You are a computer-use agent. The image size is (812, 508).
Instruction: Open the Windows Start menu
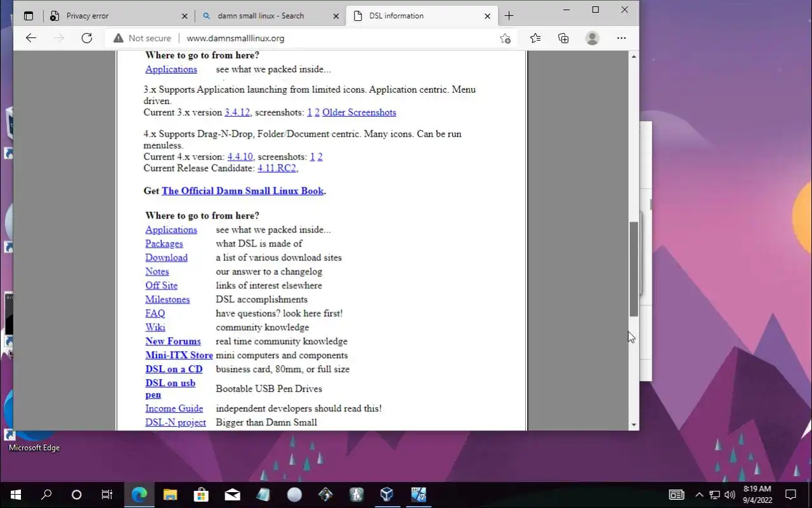[x=15, y=495]
